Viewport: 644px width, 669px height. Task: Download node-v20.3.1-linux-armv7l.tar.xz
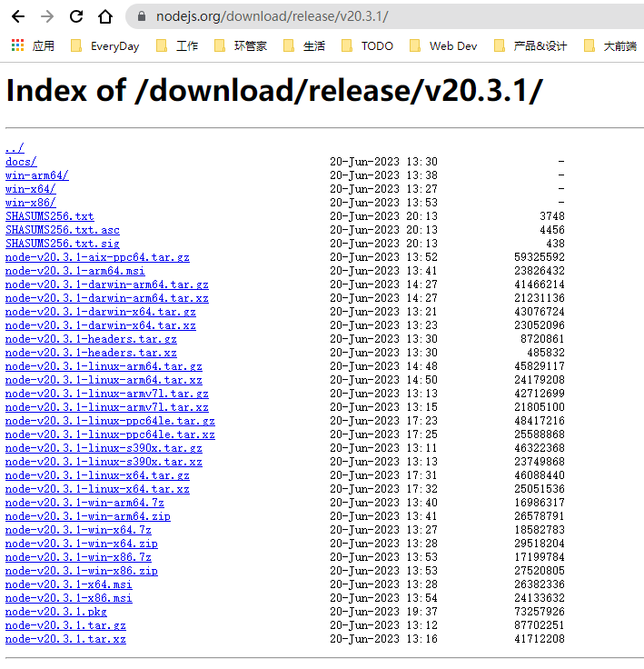point(106,407)
